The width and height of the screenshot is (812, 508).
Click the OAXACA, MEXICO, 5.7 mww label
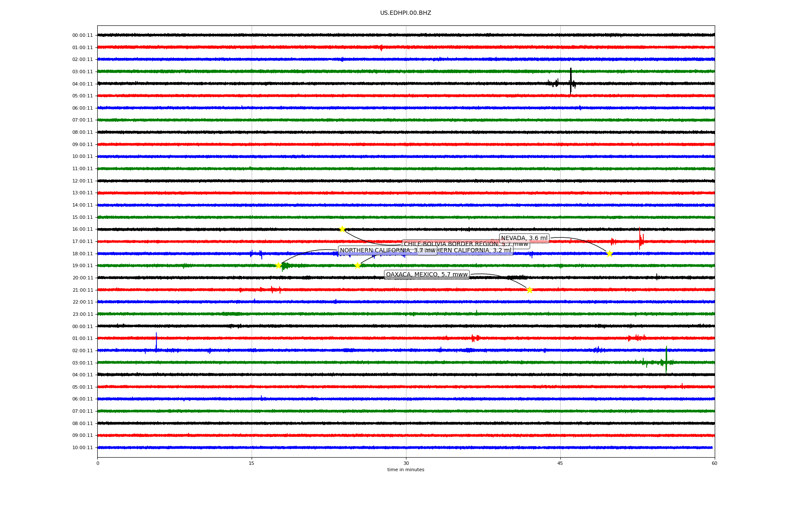[x=427, y=275]
